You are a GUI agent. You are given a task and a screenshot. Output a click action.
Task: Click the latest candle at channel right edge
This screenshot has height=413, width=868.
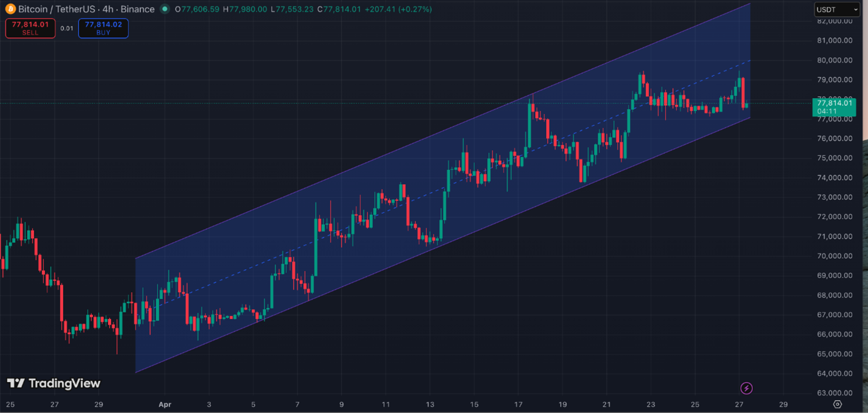747,106
